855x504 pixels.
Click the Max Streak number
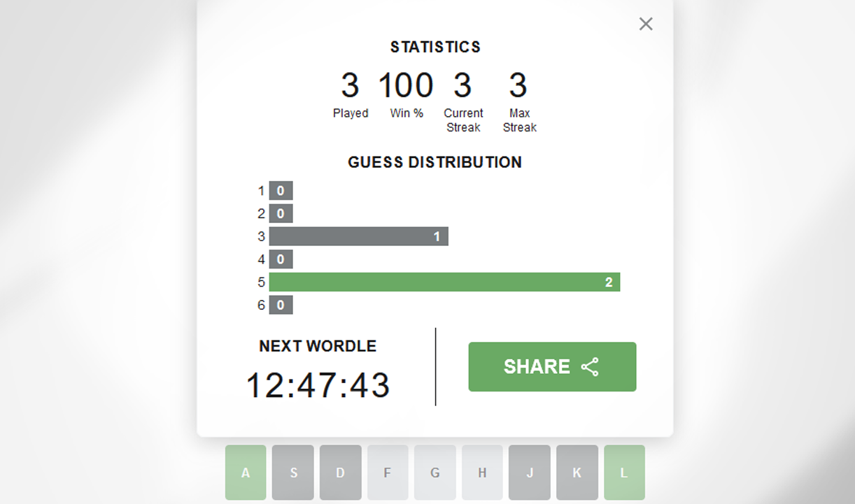click(x=518, y=86)
